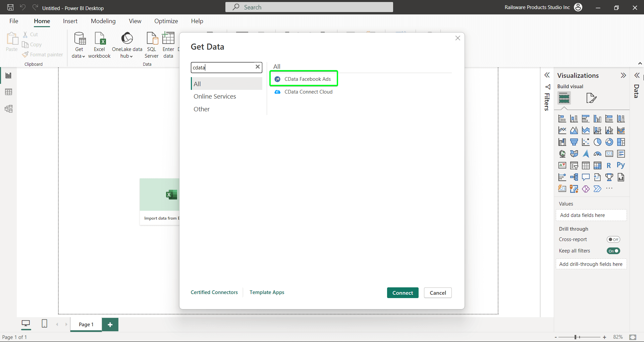Switch to mobile layout icon
This screenshot has height=342, width=644.
click(44, 324)
